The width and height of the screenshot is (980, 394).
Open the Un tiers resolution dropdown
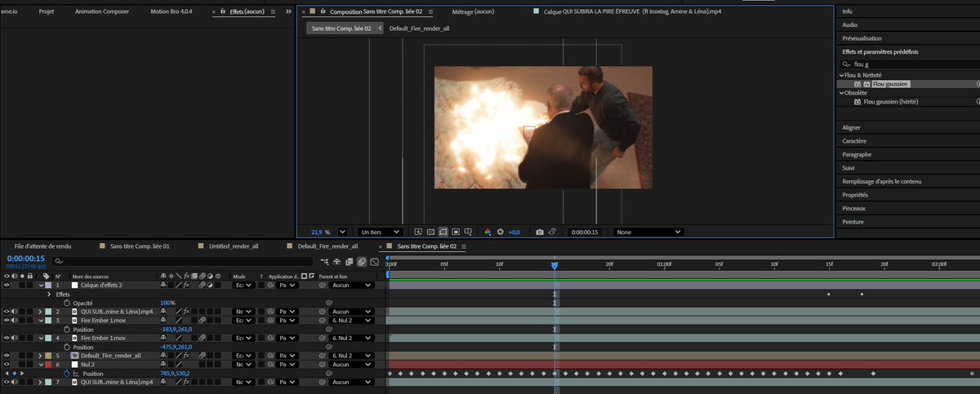381,232
